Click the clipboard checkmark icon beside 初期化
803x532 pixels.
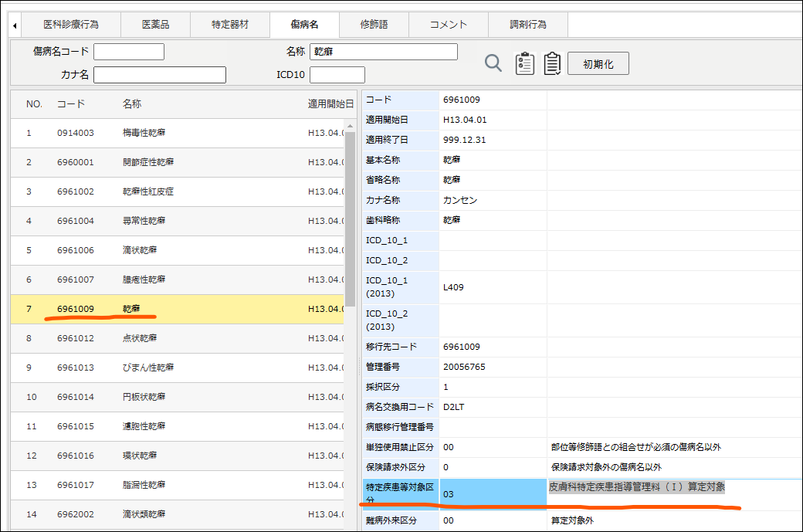pos(552,63)
